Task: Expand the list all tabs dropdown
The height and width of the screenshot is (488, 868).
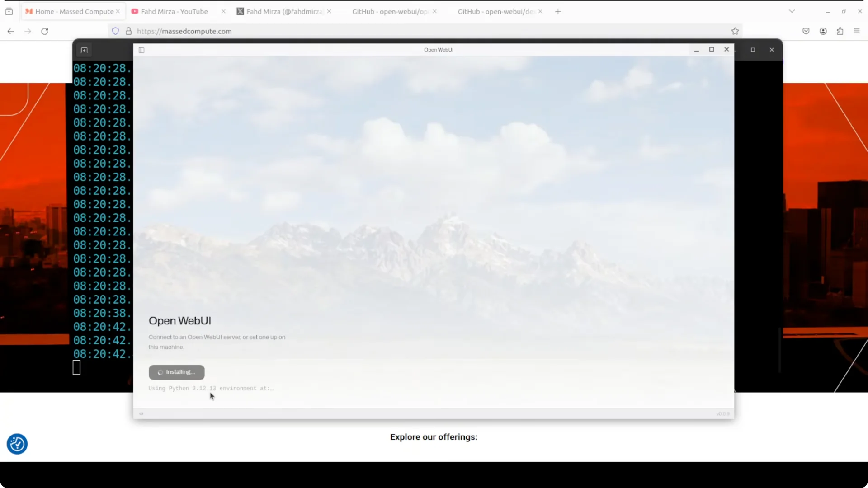Action: click(792, 11)
